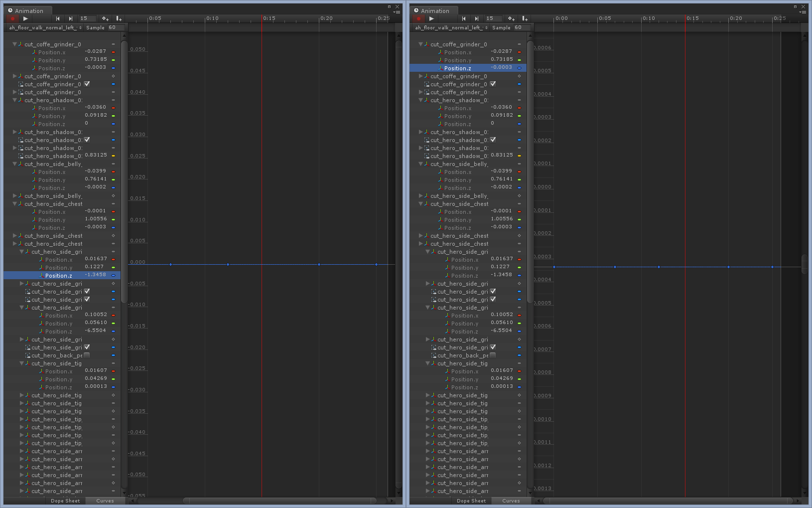The width and height of the screenshot is (812, 508).
Task: Start recording in the left Animation window
Action: pyautogui.click(x=12, y=18)
